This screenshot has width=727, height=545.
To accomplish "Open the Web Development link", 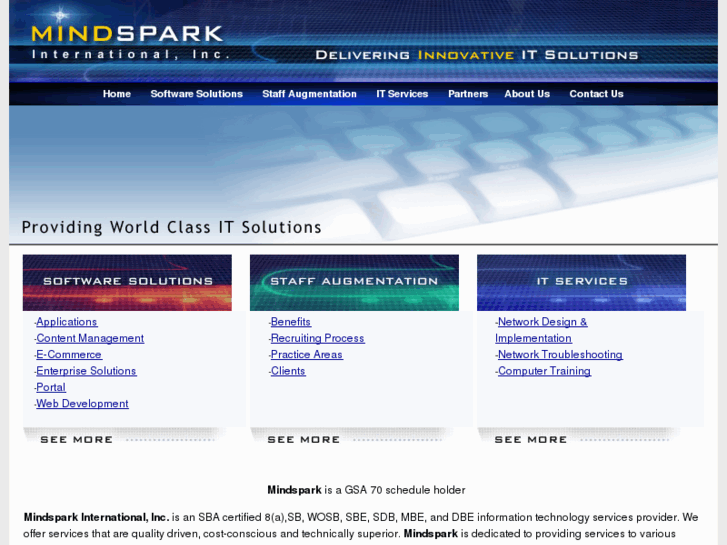I will 83,404.
